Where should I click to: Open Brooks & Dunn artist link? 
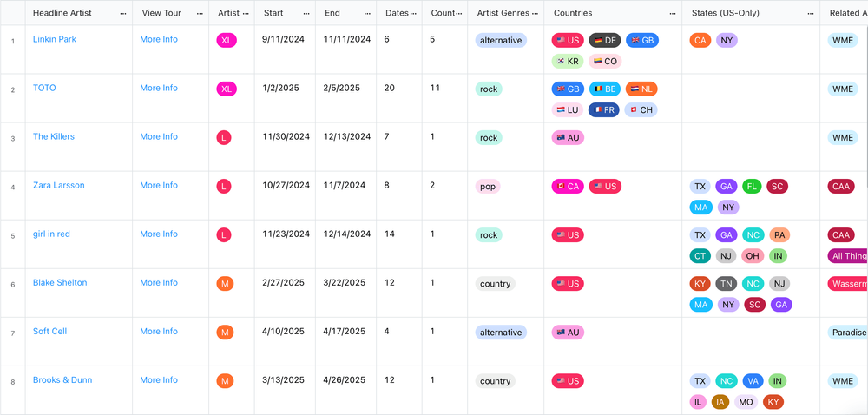62,380
